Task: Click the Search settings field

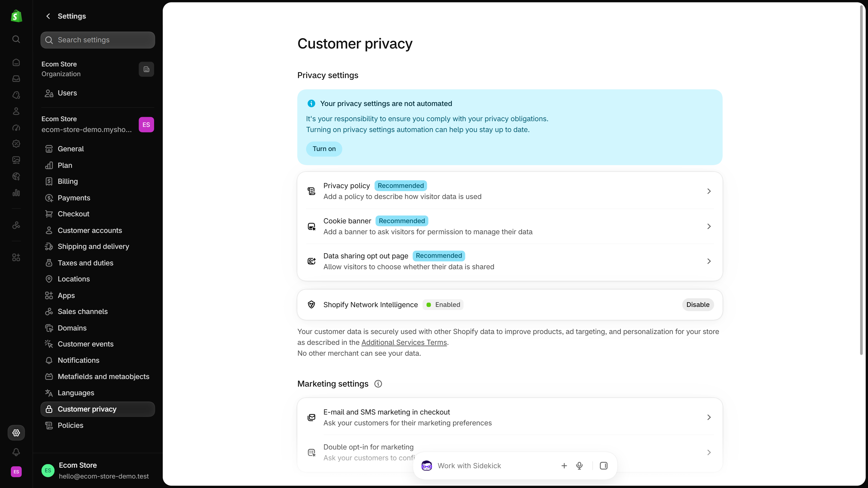Action: point(98,40)
